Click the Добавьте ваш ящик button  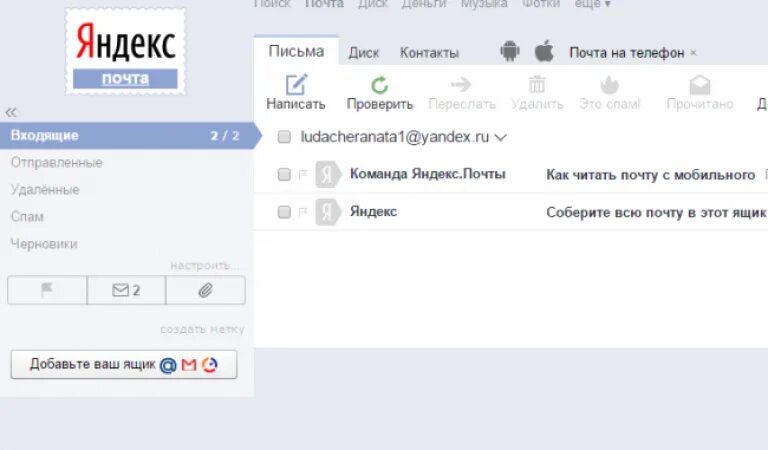coord(124,364)
